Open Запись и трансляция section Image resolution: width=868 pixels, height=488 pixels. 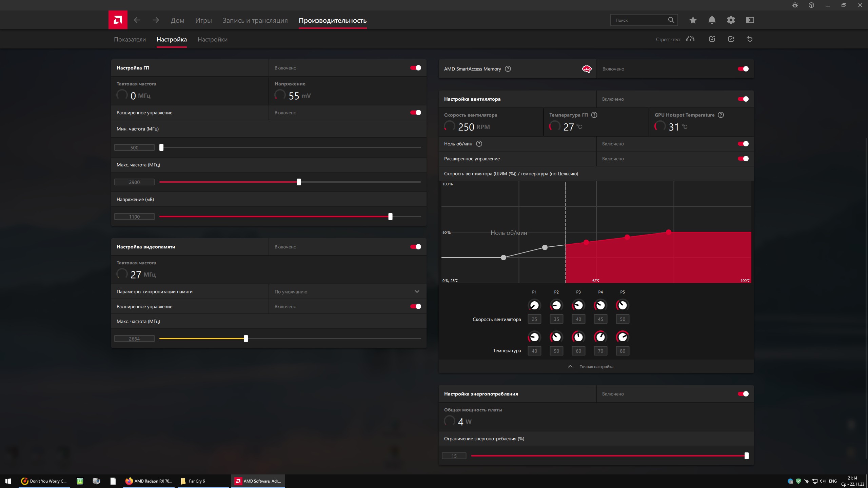255,20
